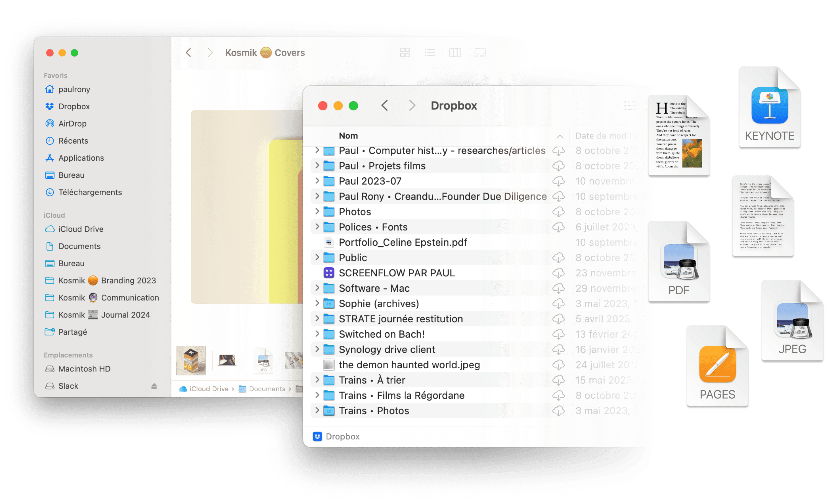Open Téléchargements in sidebar
Viewport: 838px width, 504px height.
click(x=90, y=192)
